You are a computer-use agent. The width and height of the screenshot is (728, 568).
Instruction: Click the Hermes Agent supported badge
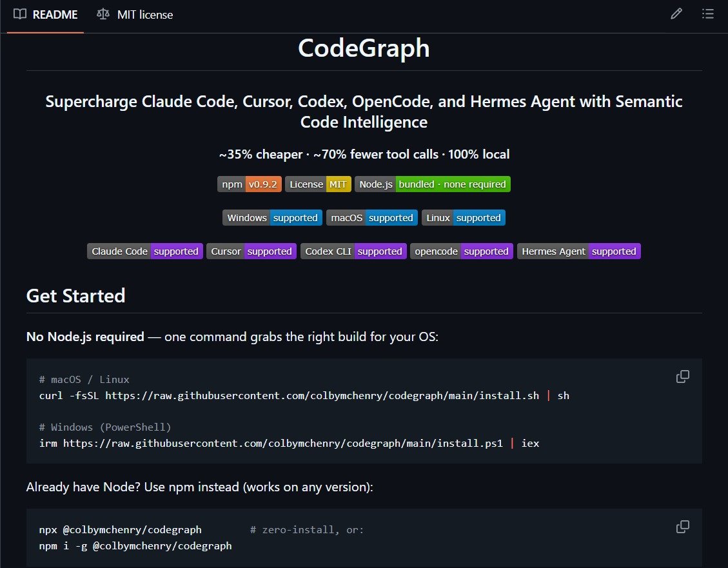point(579,251)
